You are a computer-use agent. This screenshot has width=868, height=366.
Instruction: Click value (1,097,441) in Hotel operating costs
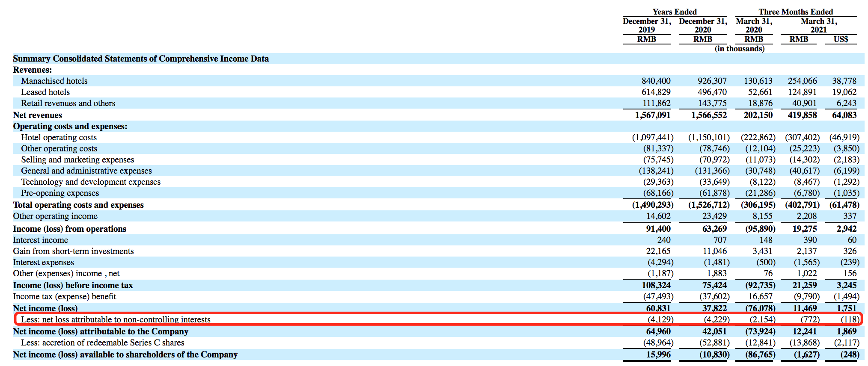point(653,137)
